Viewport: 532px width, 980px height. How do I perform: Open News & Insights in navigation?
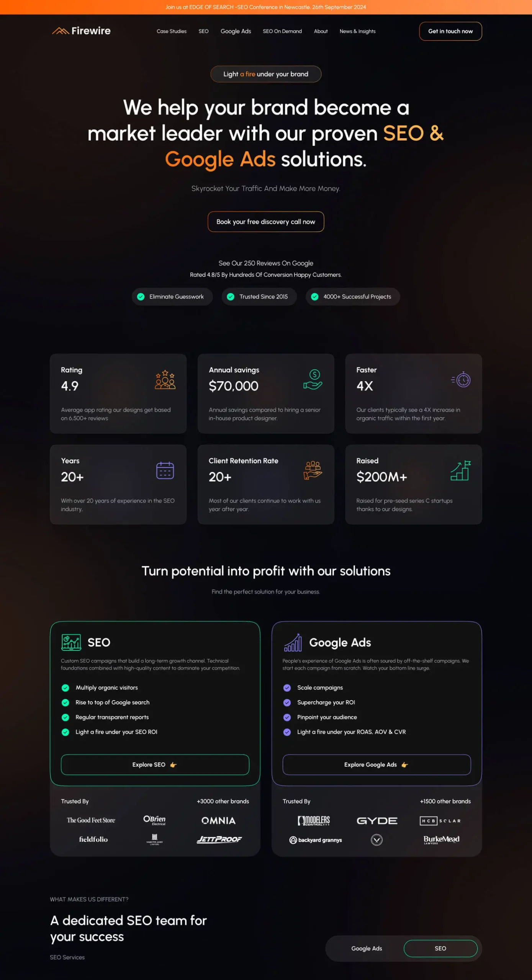[x=357, y=31]
